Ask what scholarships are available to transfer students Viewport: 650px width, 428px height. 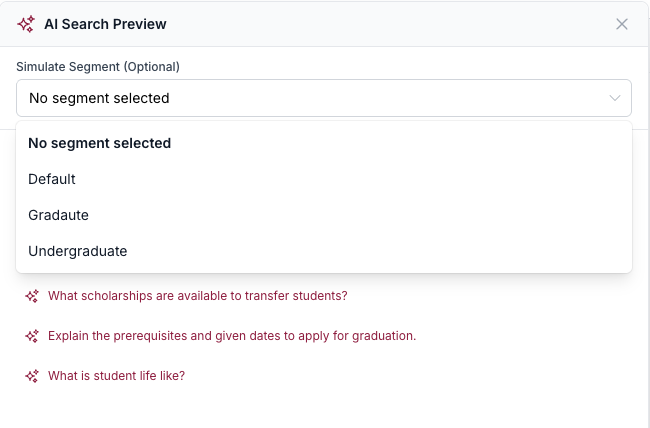tap(198, 296)
